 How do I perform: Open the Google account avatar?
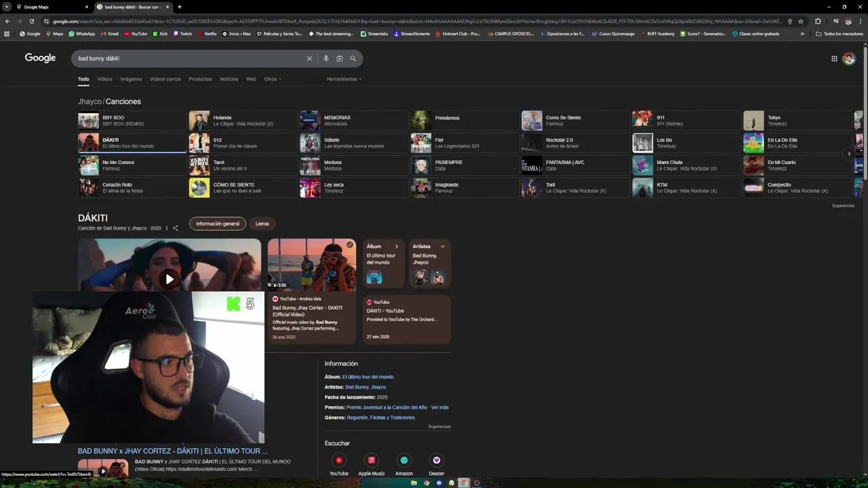click(x=849, y=59)
